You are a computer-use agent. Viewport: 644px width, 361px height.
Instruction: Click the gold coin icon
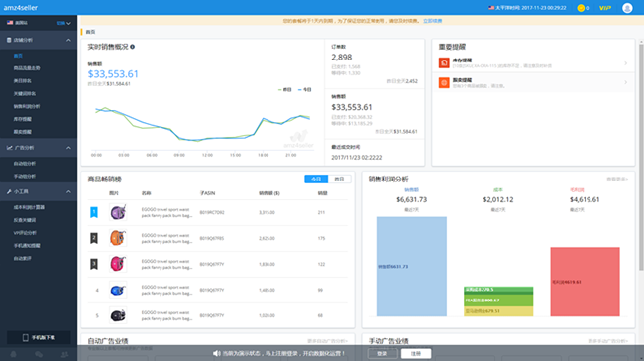[x=581, y=8]
